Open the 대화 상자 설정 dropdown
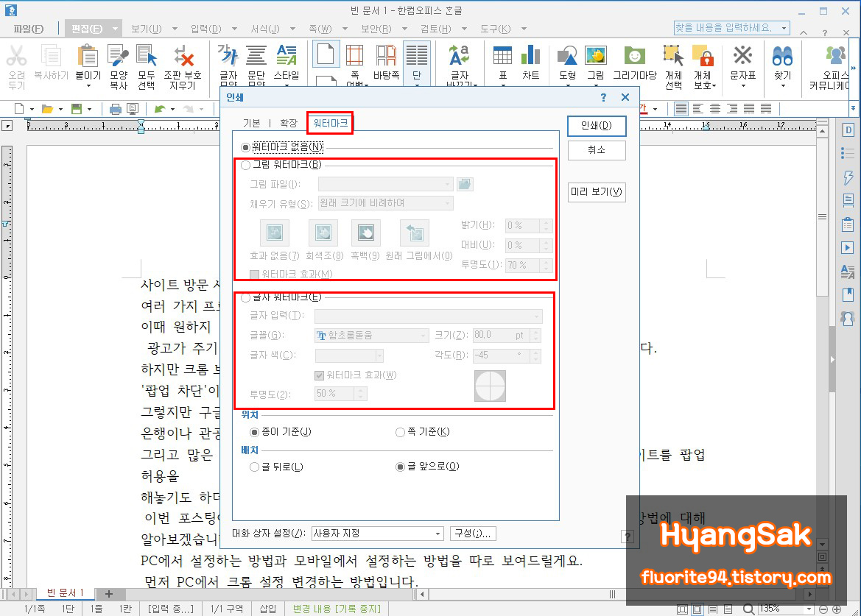861x616 pixels. (x=437, y=534)
